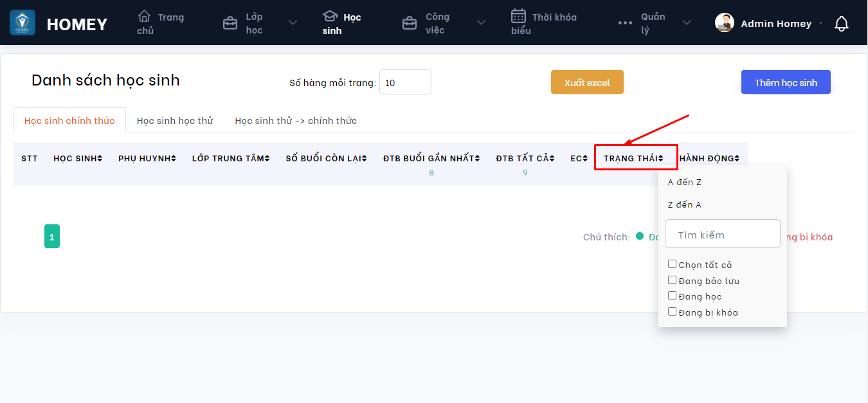Click sort icon on HỌC SINH column
The height and width of the screenshot is (403, 868).
point(100,159)
